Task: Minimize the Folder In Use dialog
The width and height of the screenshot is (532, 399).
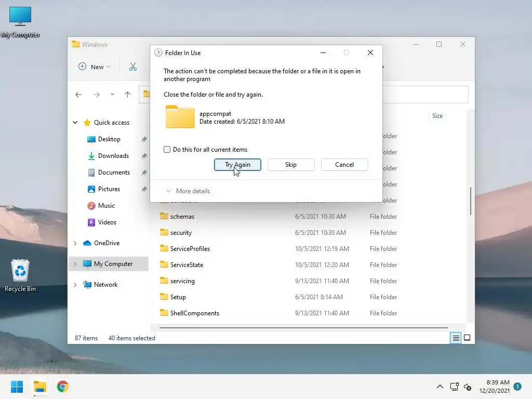Action: 323,52
